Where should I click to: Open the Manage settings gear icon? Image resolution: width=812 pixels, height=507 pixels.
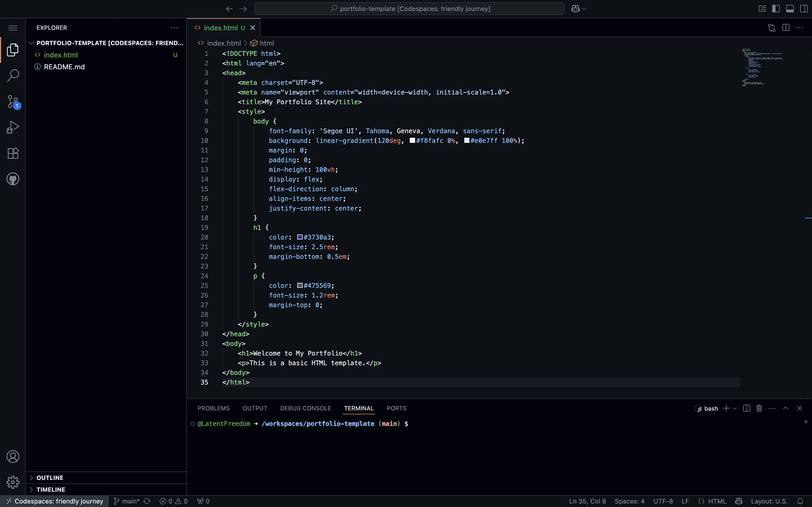coord(13,482)
